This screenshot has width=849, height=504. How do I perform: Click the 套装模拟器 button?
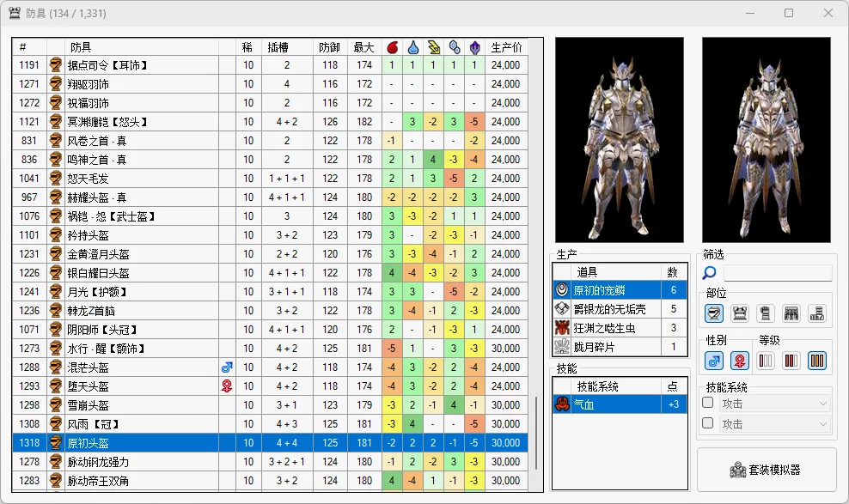767,470
